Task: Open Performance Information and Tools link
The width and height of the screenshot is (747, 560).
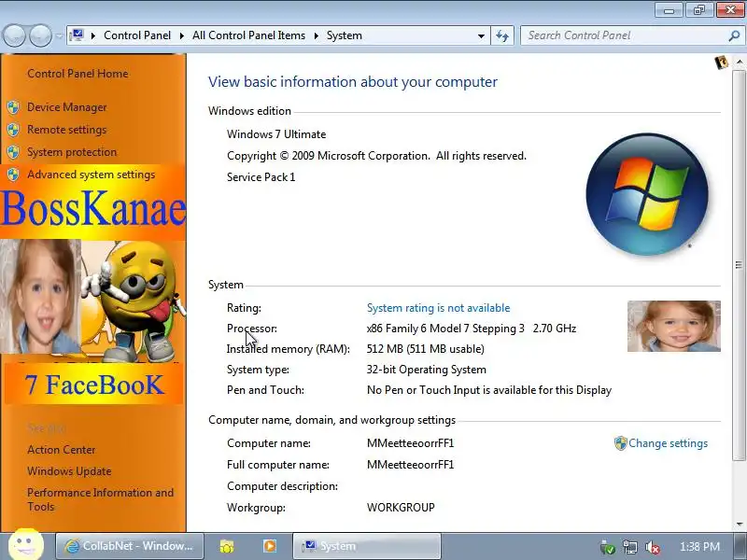Action: [x=100, y=499]
